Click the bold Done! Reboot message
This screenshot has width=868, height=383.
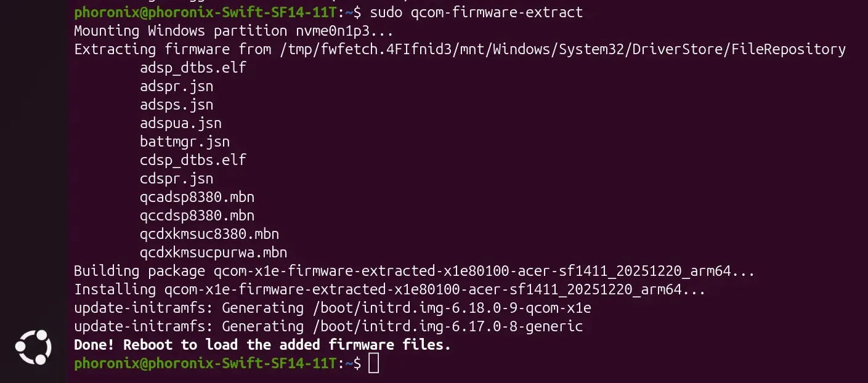point(262,345)
